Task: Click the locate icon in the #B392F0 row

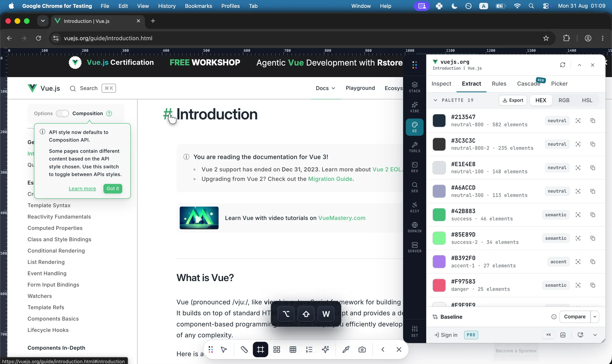Action: pyautogui.click(x=578, y=262)
